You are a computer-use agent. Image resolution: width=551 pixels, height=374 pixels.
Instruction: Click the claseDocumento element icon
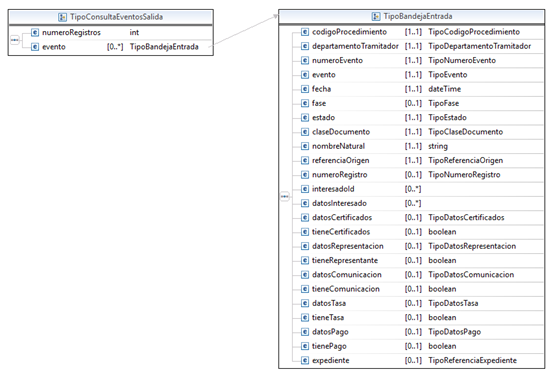[305, 132]
